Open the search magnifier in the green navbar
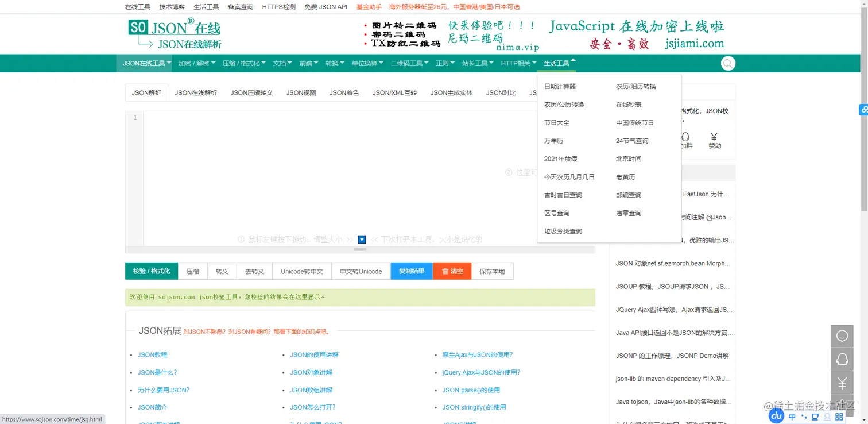 tap(728, 63)
